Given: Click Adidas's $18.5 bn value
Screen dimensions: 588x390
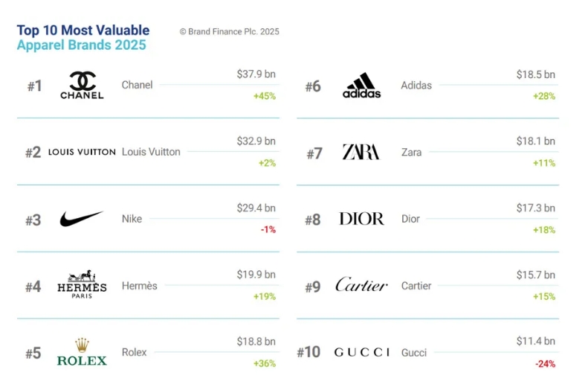Looking at the screenshot, I should tap(535, 74).
